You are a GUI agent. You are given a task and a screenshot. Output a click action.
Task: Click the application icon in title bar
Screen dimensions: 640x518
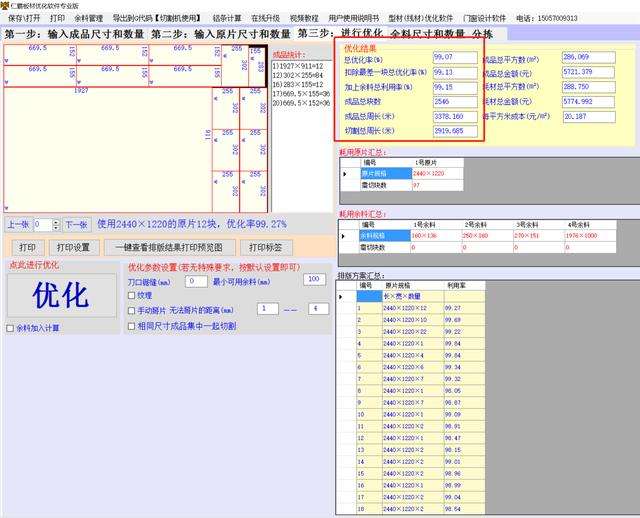(x=5, y=6)
